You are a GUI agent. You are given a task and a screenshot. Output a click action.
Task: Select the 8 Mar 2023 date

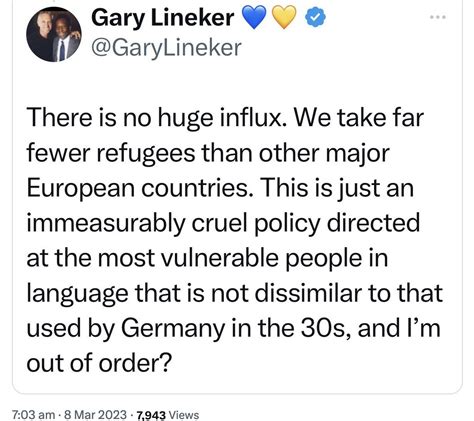pyautogui.click(x=95, y=415)
